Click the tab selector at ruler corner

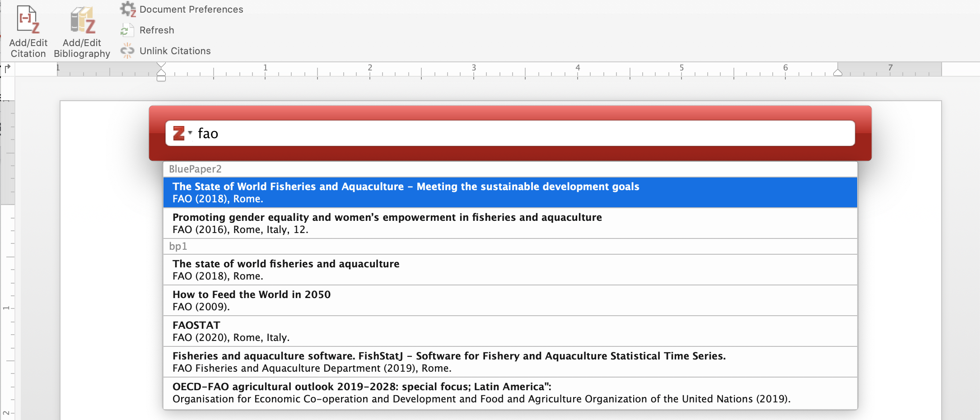(x=7, y=69)
